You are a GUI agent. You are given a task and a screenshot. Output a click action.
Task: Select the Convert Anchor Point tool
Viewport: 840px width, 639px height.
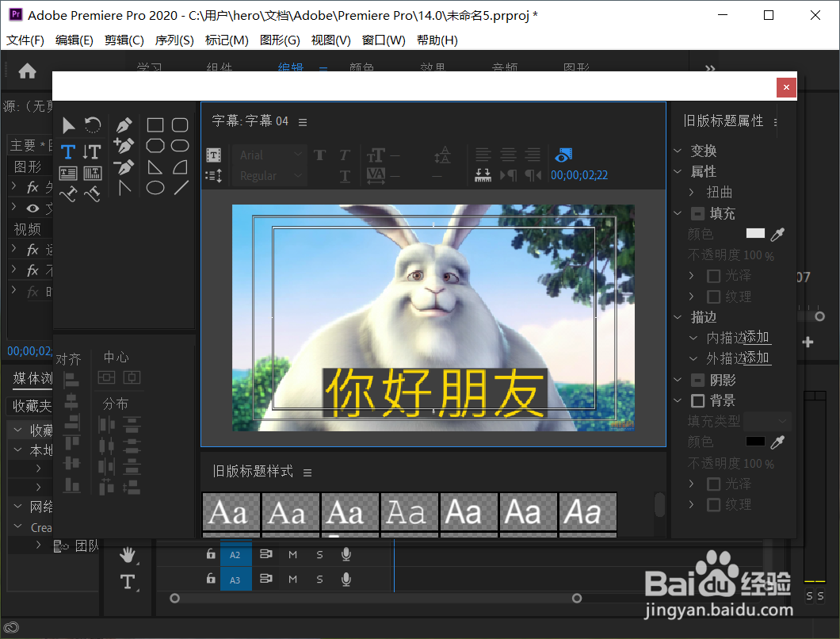[x=124, y=188]
